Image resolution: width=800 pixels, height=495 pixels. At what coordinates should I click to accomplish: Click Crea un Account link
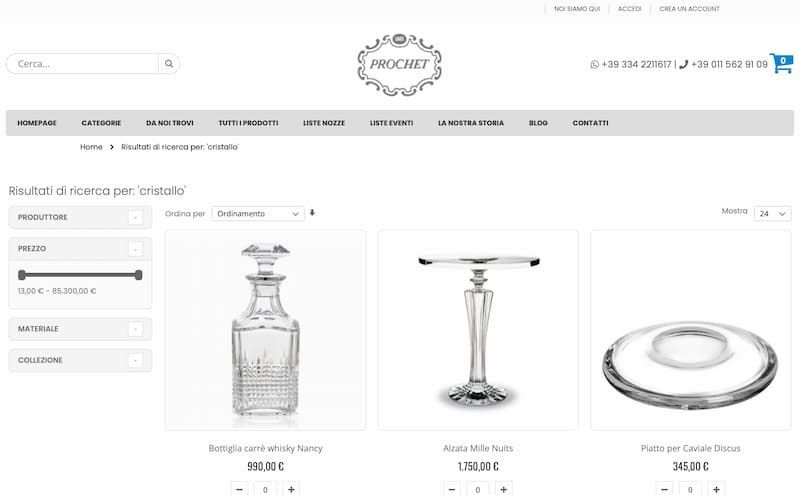pyautogui.click(x=689, y=9)
